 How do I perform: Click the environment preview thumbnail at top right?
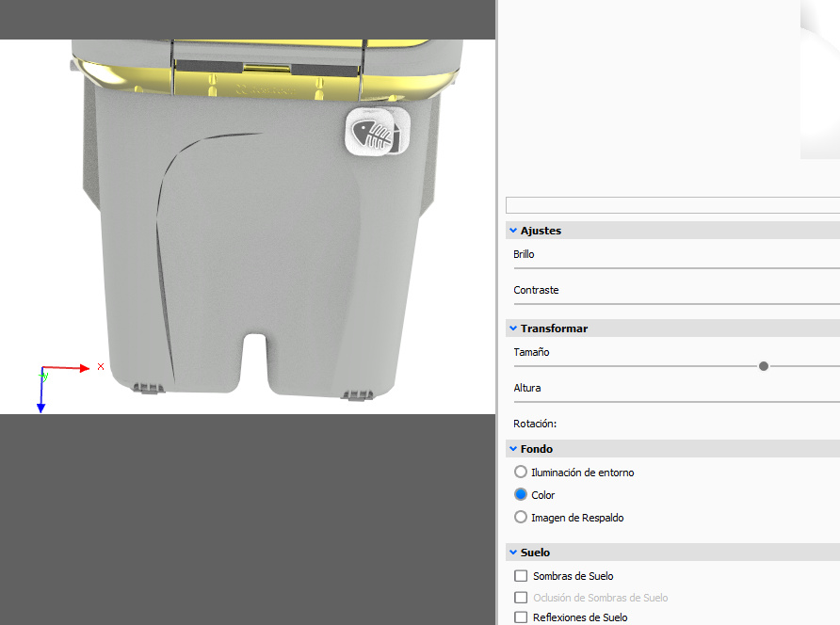point(820,79)
